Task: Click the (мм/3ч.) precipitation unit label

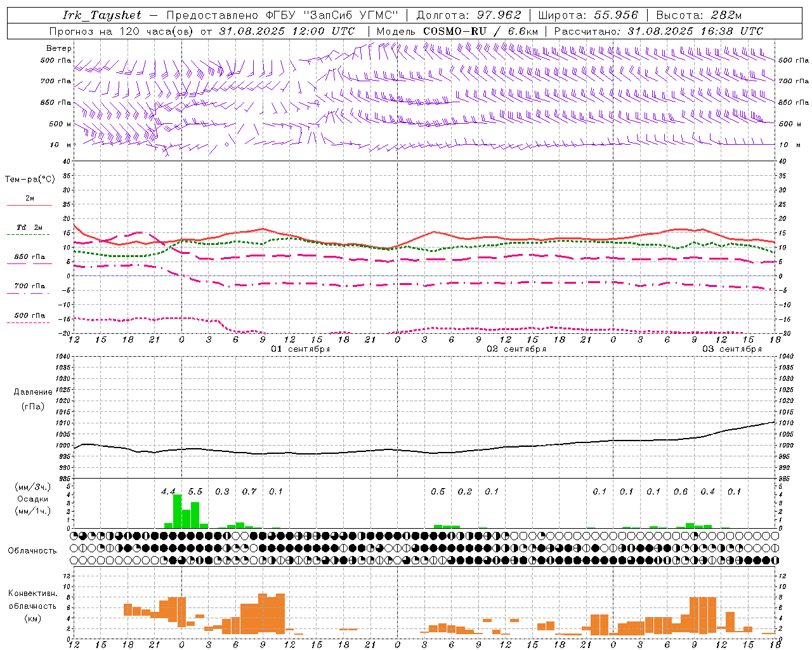Action: pos(33,487)
